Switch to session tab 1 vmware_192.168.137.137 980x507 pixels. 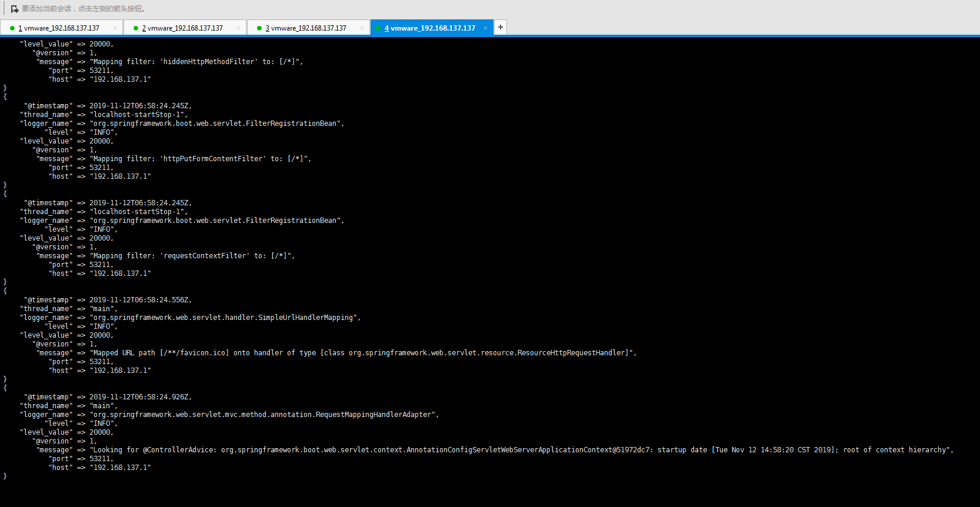[x=61, y=28]
